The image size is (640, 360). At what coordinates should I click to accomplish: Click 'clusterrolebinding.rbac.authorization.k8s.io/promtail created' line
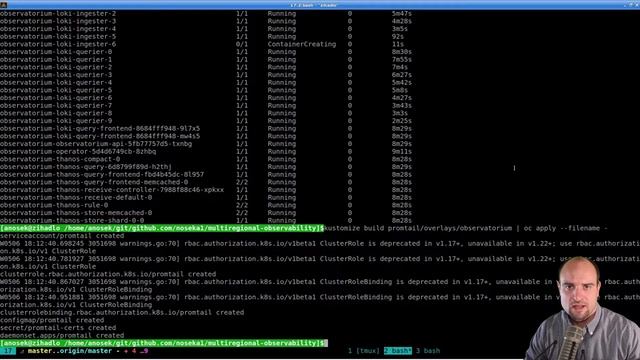click(122, 313)
